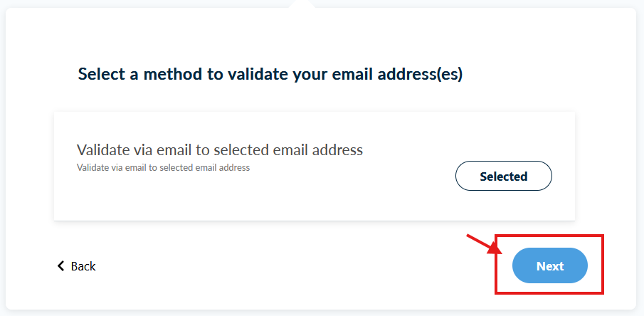Click the blue Next button
Image resolution: width=644 pixels, height=316 pixels.
(550, 266)
